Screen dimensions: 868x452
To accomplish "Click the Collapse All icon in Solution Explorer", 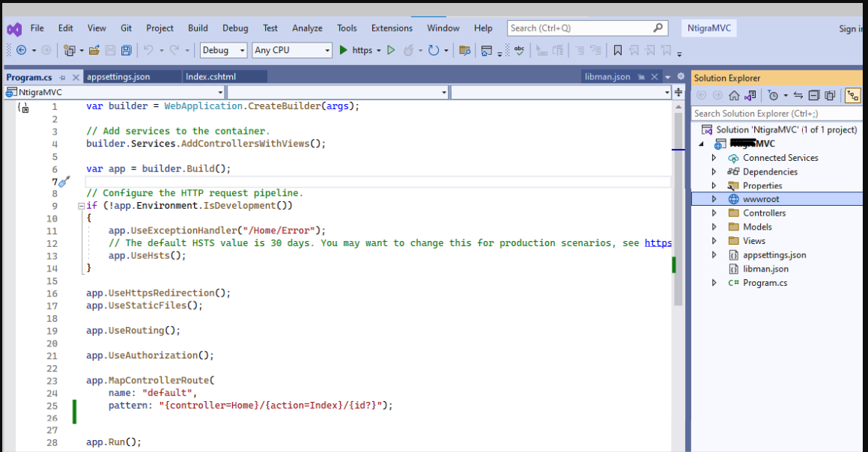I will point(814,96).
